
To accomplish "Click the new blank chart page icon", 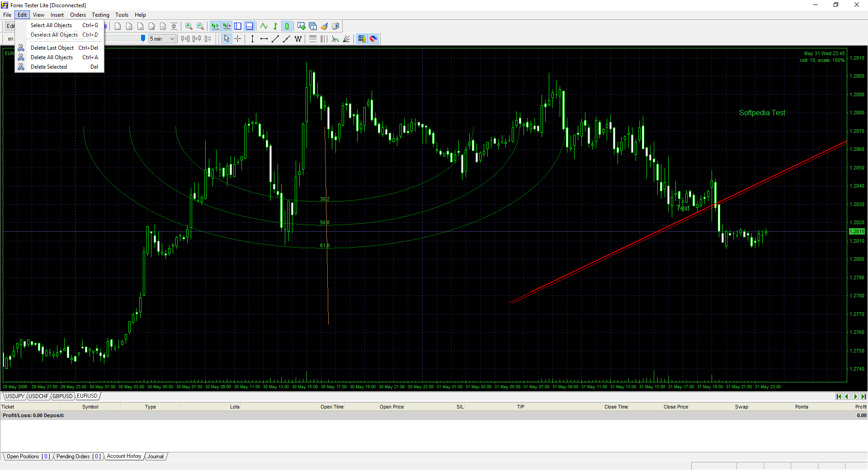I will 118,26.
